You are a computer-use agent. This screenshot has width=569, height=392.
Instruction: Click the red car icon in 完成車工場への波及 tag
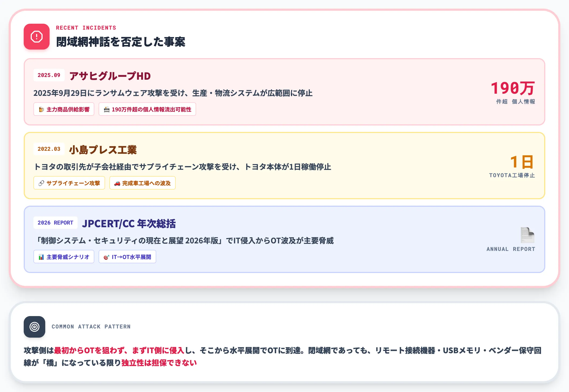click(x=117, y=183)
